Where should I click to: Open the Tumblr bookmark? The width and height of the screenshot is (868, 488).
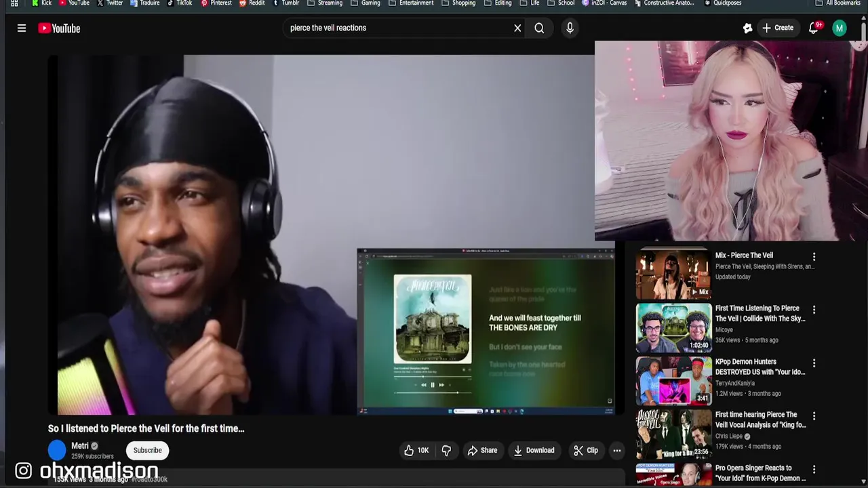[285, 3]
